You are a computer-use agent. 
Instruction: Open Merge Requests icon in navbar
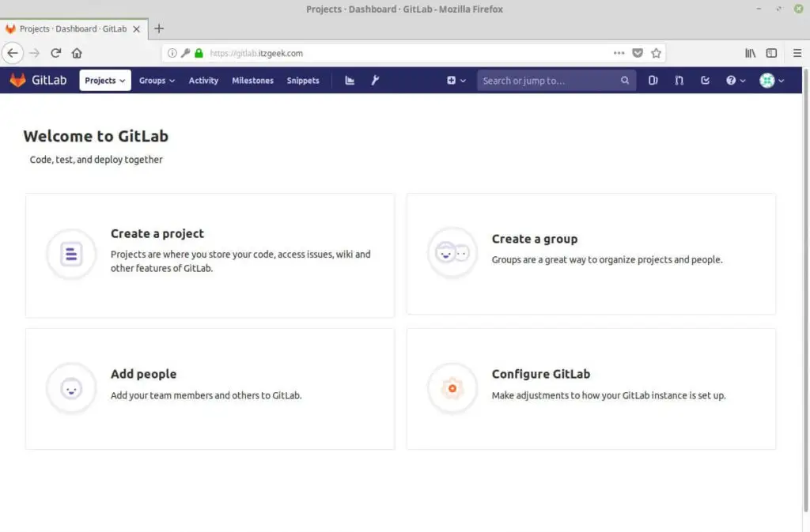(679, 81)
